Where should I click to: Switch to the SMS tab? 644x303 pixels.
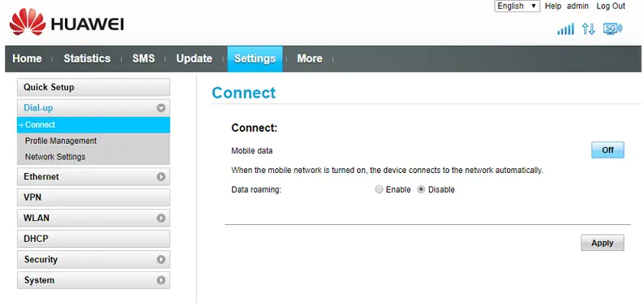[x=144, y=58]
